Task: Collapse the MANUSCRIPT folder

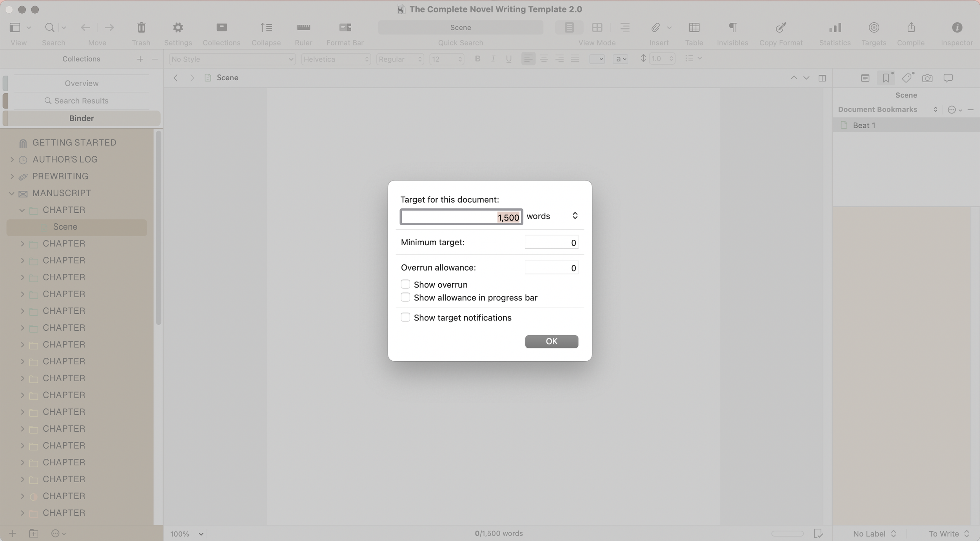Action: click(x=12, y=193)
